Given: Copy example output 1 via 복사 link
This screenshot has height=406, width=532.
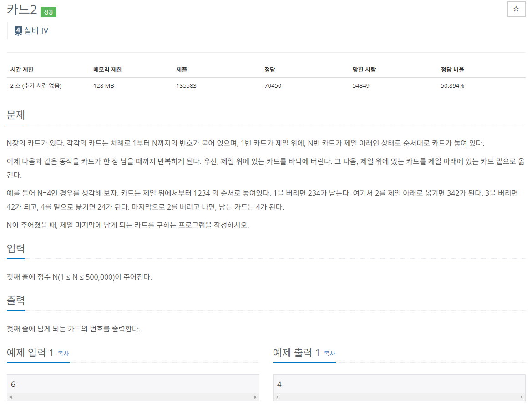Looking at the screenshot, I should (329, 353).
